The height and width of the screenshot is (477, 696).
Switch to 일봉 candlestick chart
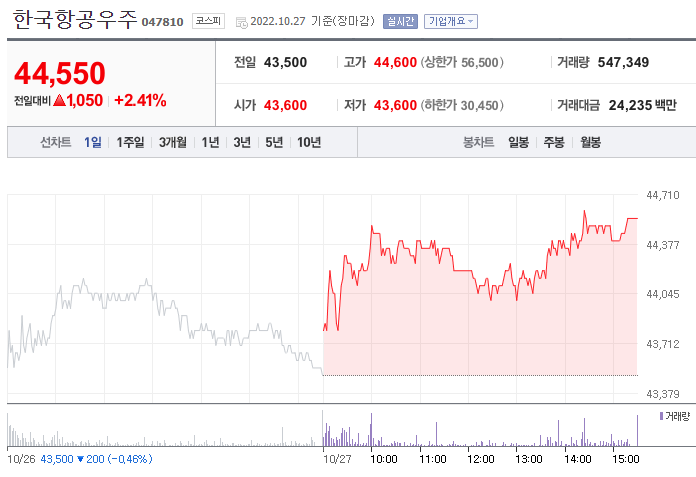[518, 142]
